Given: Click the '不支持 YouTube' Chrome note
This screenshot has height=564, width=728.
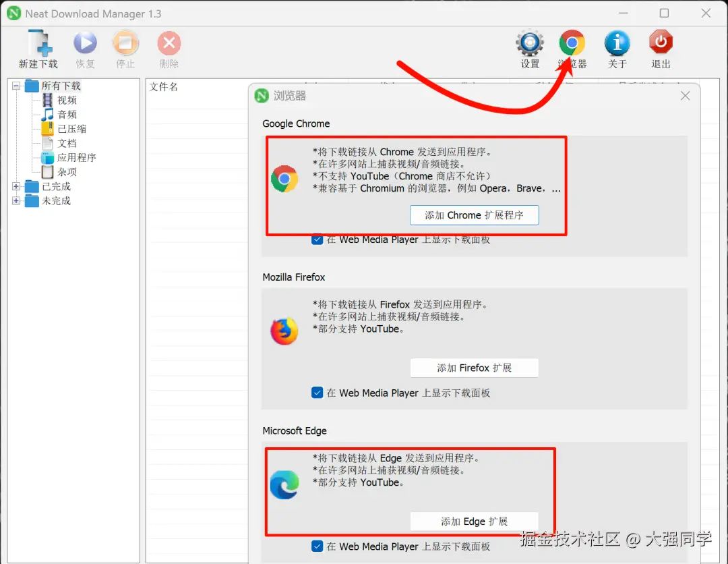Looking at the screenshot, I should [x=402, y=176].
